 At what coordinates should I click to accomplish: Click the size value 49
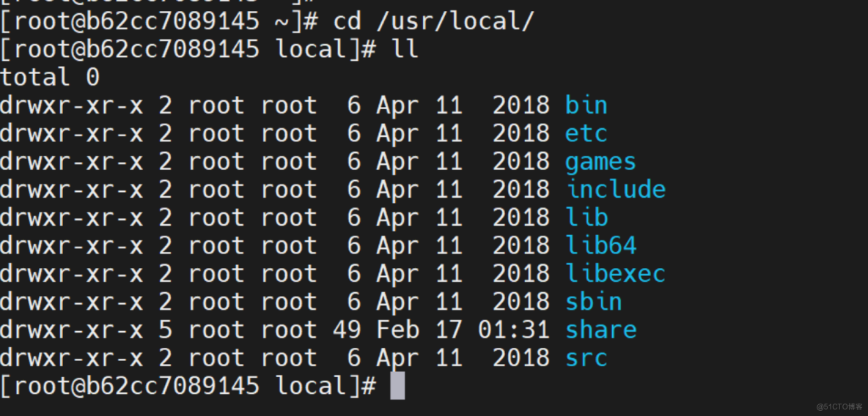coord(347,330)
